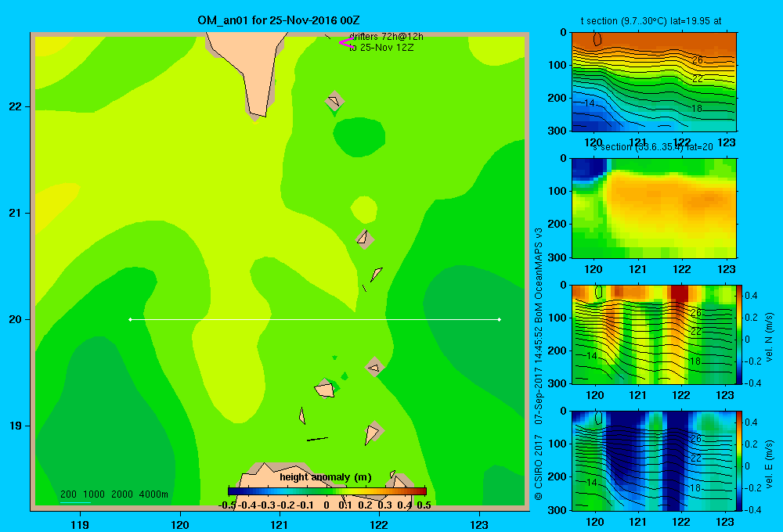Click contour label "18" in temperature section
This screenshot has height=532, width=783.
[x=697, y=108]
